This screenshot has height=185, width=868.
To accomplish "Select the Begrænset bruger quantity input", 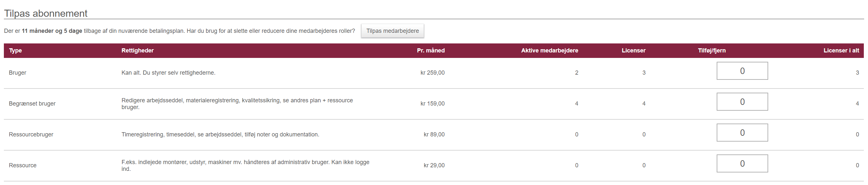I will click(x=742, y=102).
